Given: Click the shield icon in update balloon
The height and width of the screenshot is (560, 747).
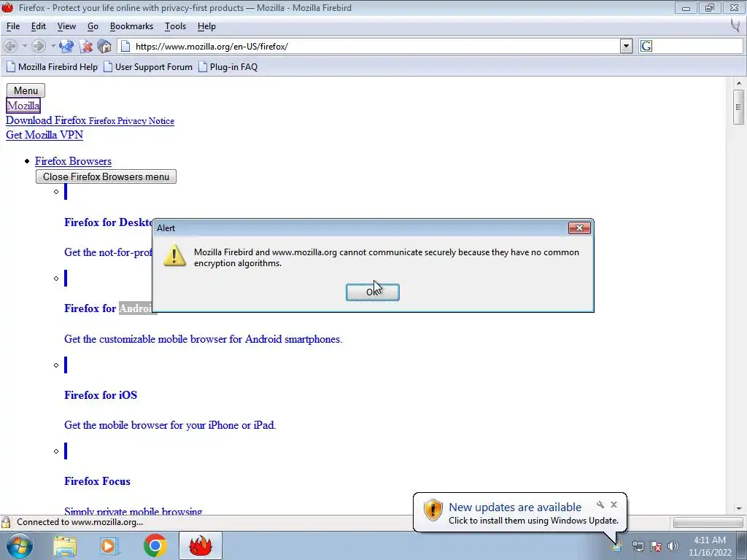Looking at the screenshot, I should click(433, 510).
